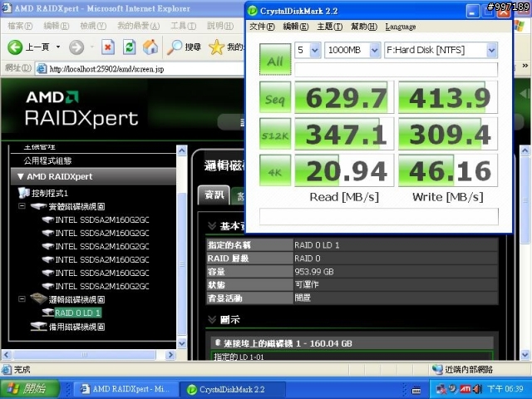The height and width of the screenshot is (399, 532).
Task: Collapse physical drive view tree node
Action: [22, 206]
